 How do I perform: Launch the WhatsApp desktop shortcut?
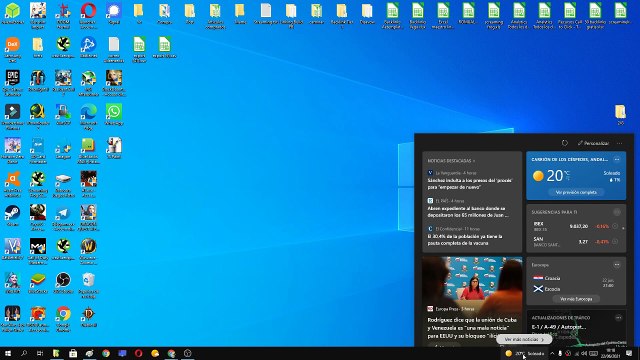coord(114,115)
